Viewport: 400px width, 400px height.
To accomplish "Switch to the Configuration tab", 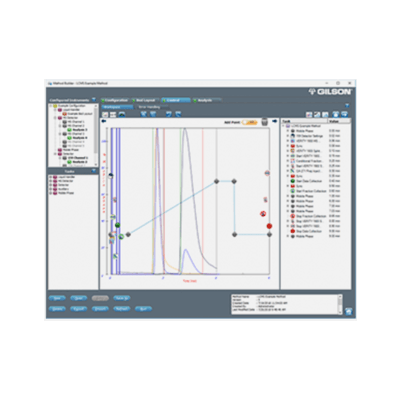I will click(x=115, y=100).
